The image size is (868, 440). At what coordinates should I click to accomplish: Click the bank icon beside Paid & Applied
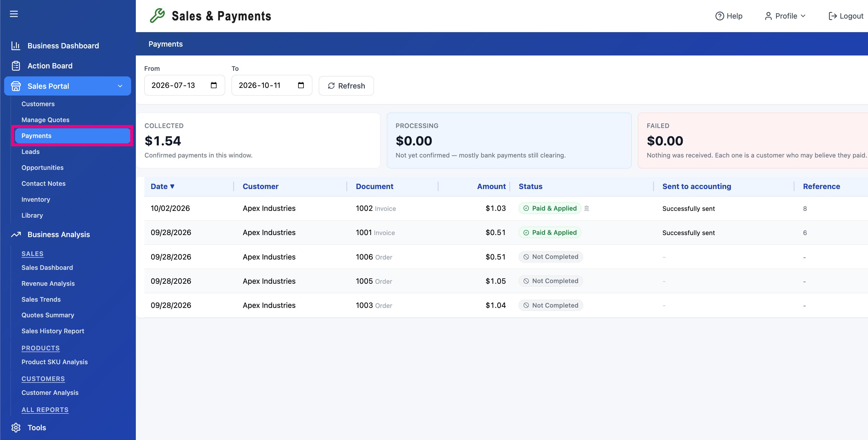[x=587, y=208]
